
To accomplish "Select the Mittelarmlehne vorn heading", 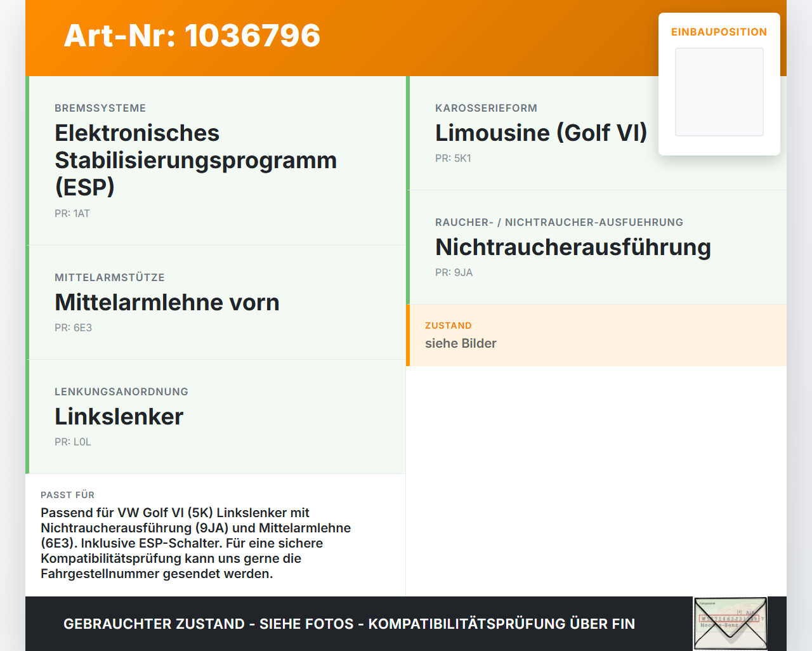I will 167,302.
